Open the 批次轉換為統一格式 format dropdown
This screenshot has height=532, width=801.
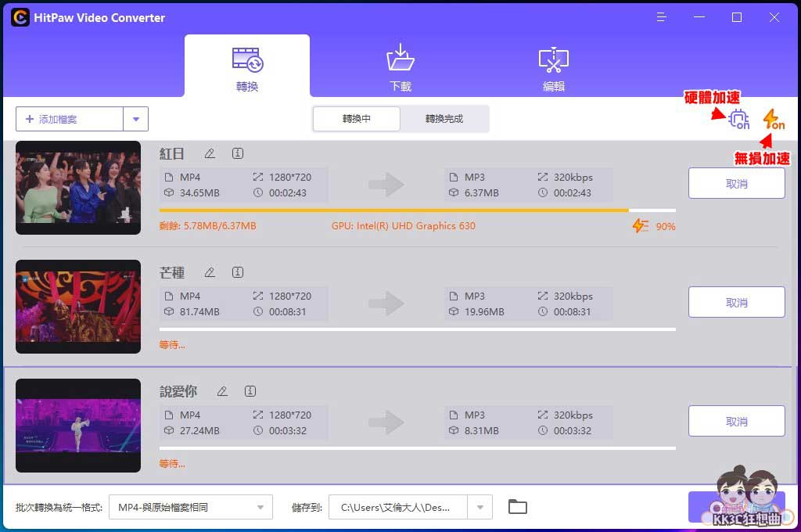pyautogui.click(x=190, y=506)
